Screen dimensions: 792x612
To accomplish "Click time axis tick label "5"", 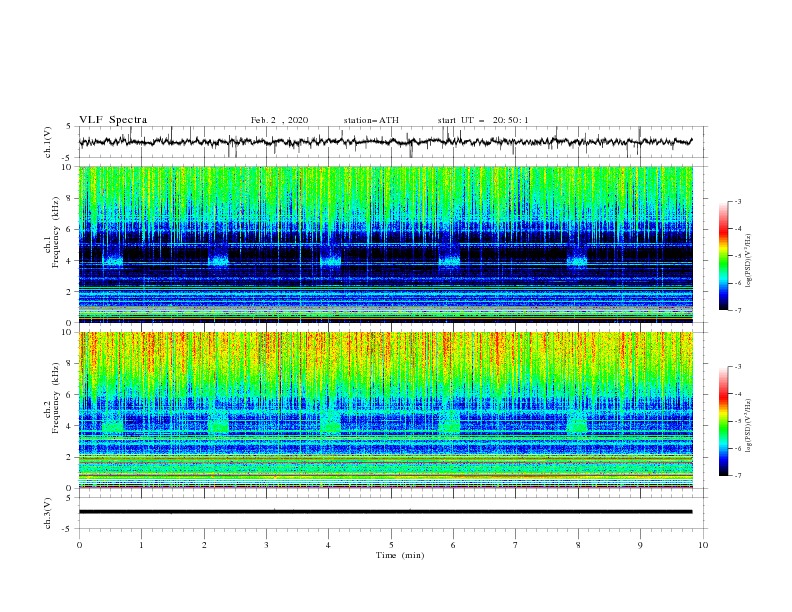I will (x=391, y=545).
